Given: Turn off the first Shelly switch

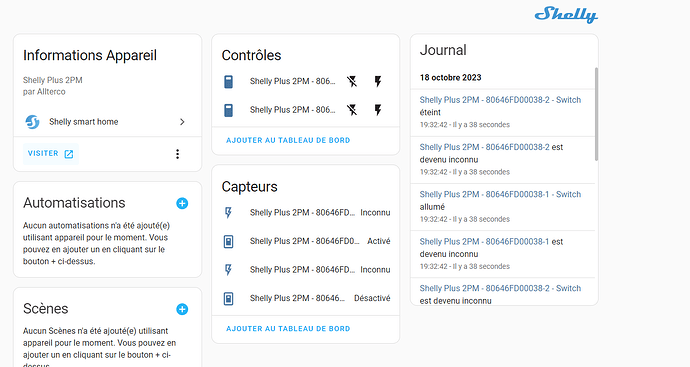Looking at the screenshot, I should tap(352, 81).
